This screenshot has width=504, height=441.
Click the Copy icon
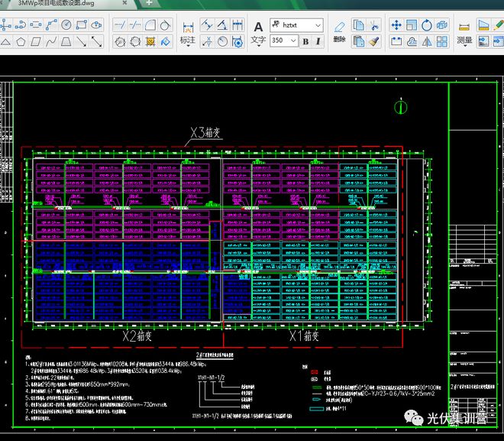coord(359,25)
